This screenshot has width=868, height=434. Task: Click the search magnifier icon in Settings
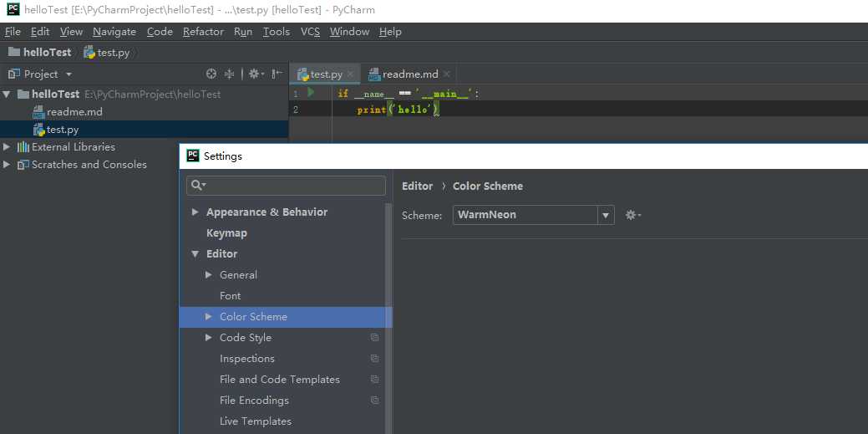coord(198,185)
